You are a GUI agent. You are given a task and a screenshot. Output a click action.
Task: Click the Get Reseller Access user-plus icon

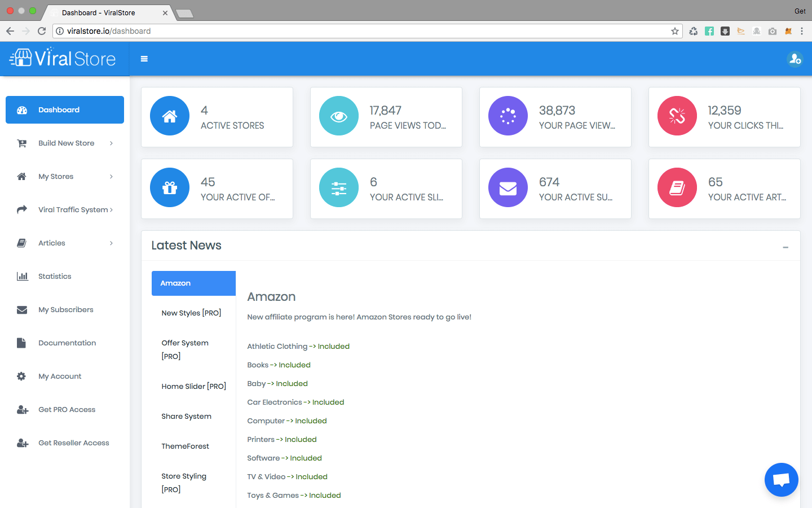[x=23, y=443]
